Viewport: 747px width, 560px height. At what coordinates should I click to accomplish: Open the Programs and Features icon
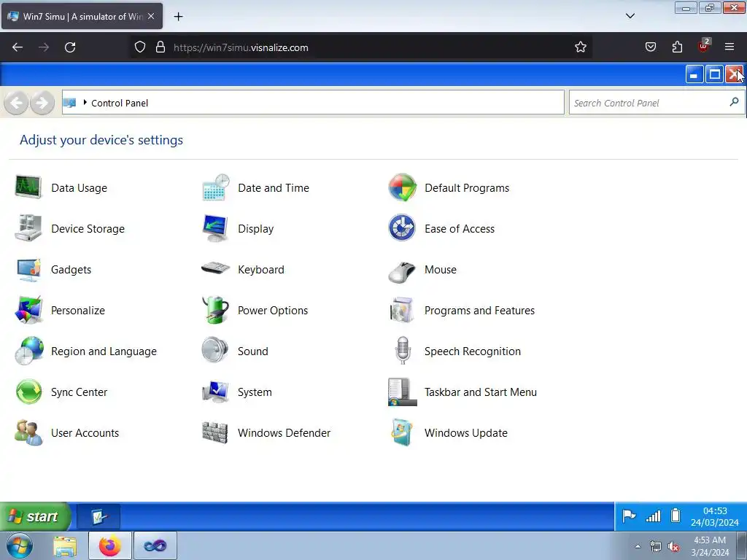402,311
